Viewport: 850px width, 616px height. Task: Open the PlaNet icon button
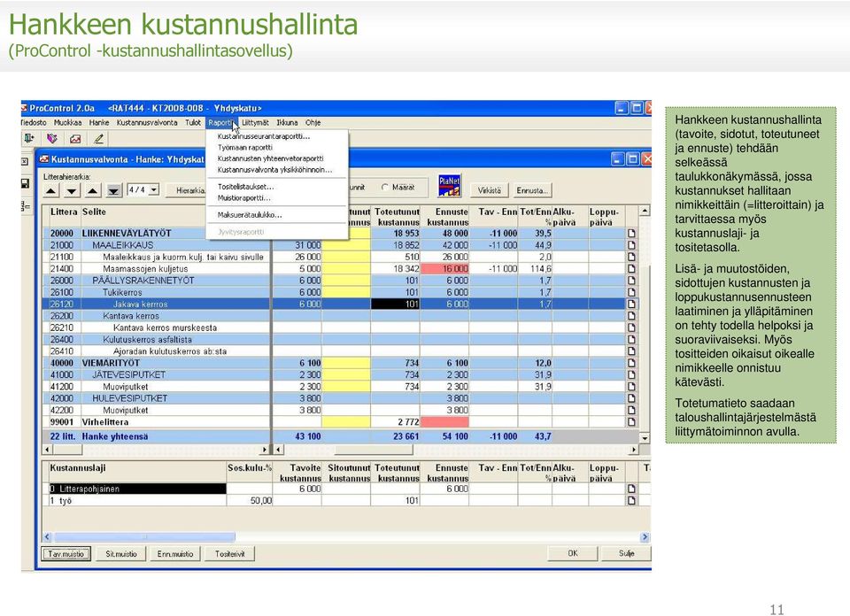450,186
